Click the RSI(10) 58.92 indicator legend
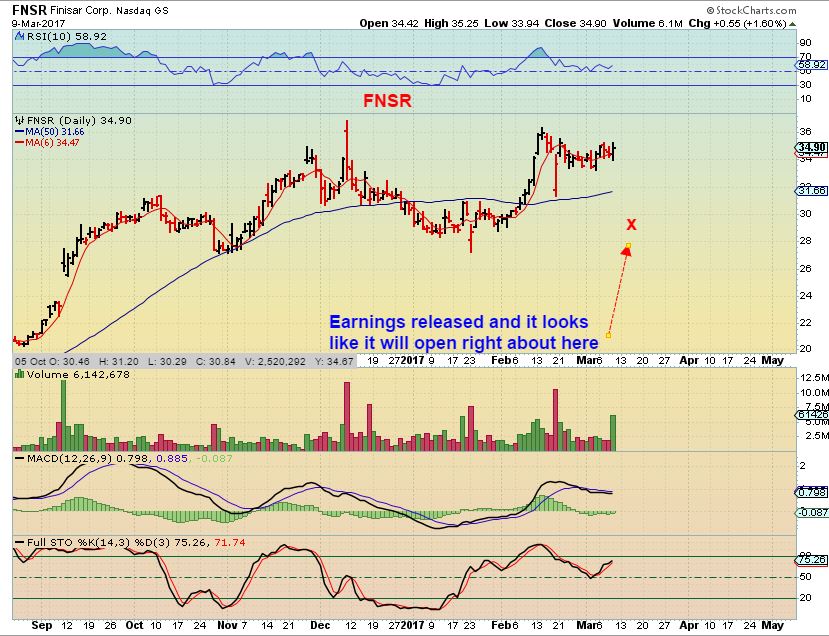This screenshot has height=636, width=829. click(x=66, y=36)
